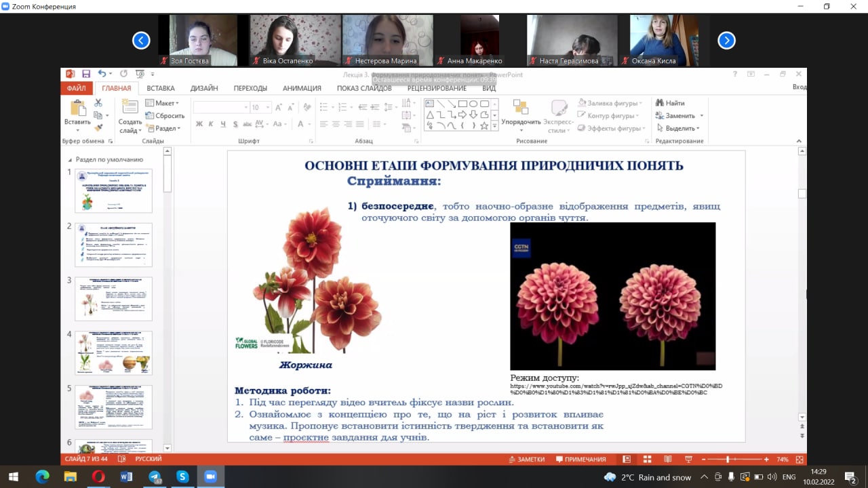Image resolution: width=868 pixels, height=488 pixels.
Task: Open the YouTube link under Режим доступу
Action: pyautogui.click(x=616, y=388)
